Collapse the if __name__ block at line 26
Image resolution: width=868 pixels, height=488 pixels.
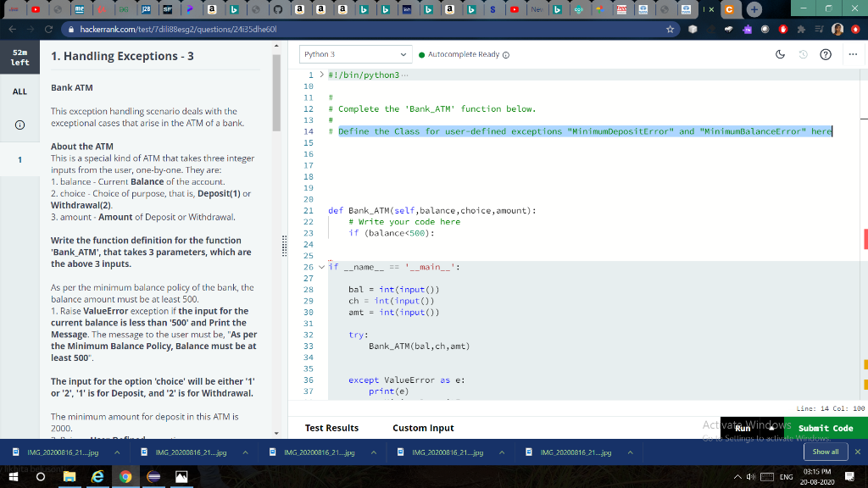[320, 267]
